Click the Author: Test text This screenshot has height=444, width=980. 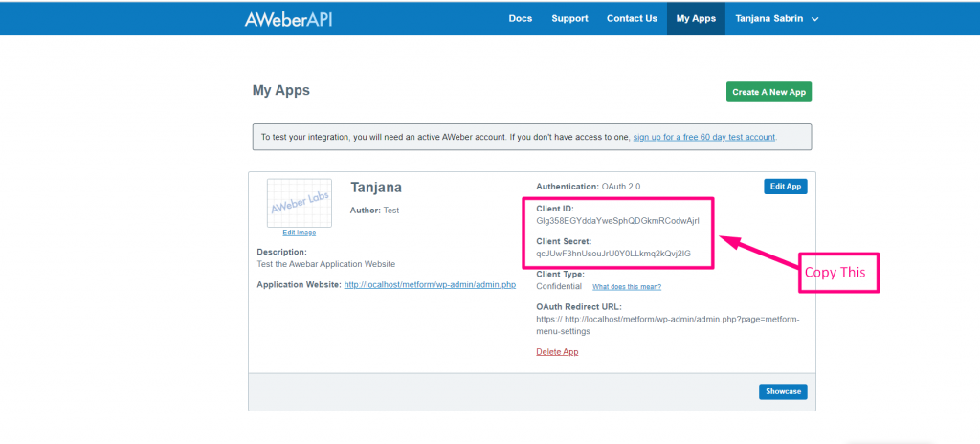coord(374,211)
